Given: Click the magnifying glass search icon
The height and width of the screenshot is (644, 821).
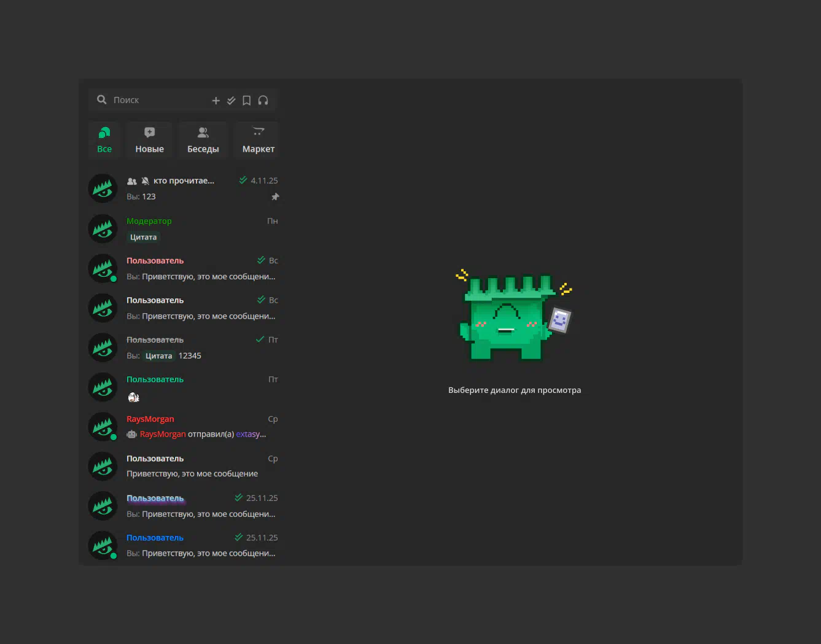Looking at the screenshot, I should [x=102, y=99].
